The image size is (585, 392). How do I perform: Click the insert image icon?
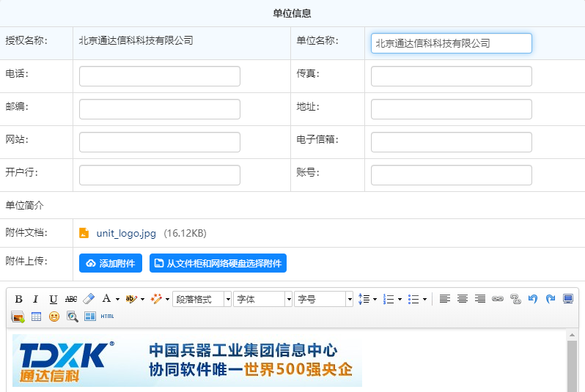click(18, 317)
